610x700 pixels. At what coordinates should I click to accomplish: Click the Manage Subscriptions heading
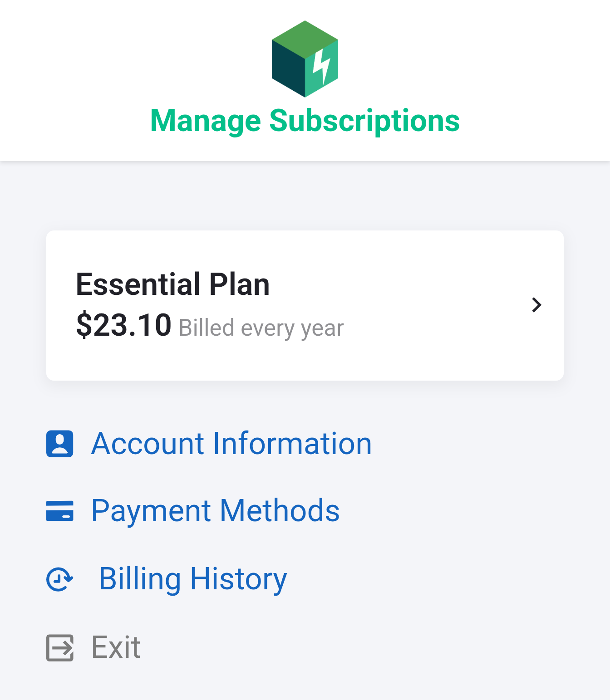pos(305,121)
